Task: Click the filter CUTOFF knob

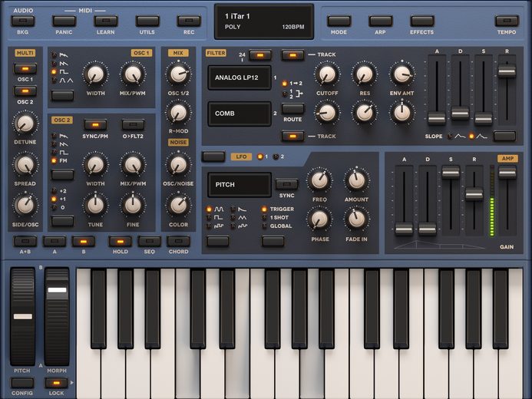Action: pos(327,74)
